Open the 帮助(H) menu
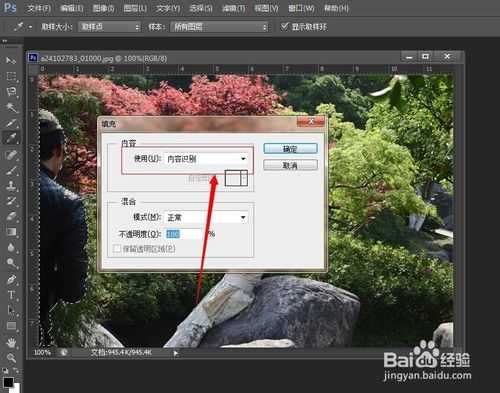This screenshot has width=500, height=393. click(336, 8)
